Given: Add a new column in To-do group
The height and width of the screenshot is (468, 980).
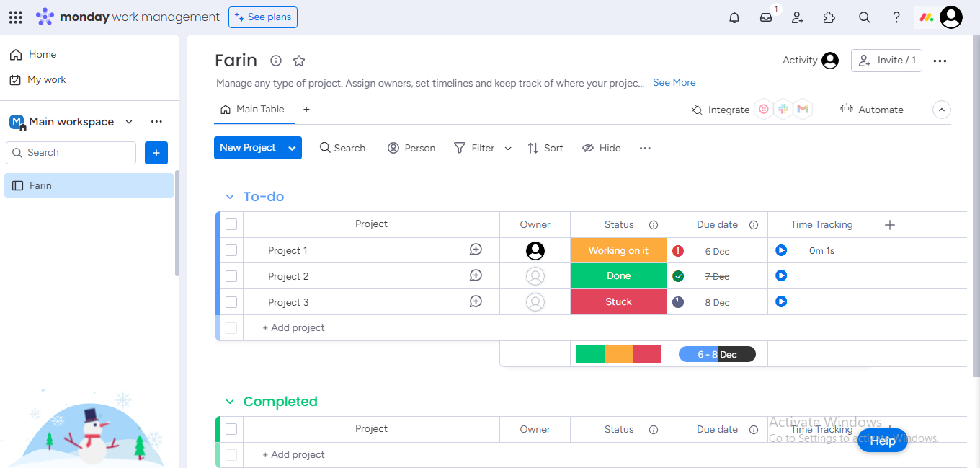Looking at the screenshot, I should pos(890,225).
